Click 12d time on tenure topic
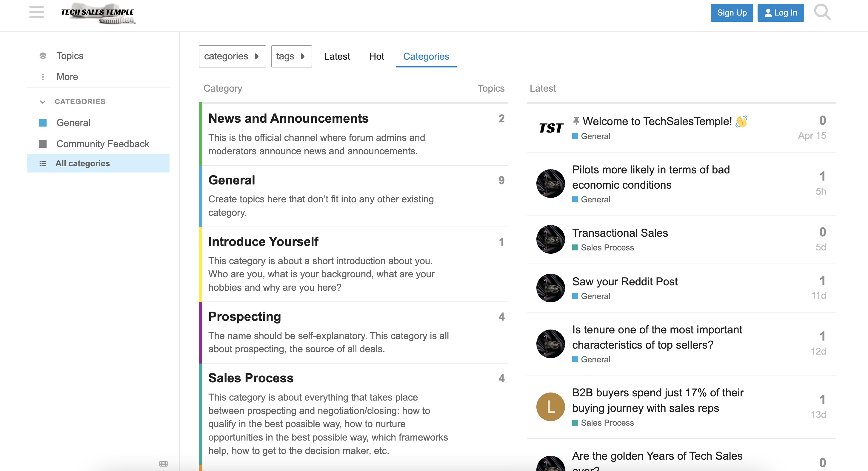Image resolution: width=868 pixels, height=471 pixels. [x=818, y=351]
